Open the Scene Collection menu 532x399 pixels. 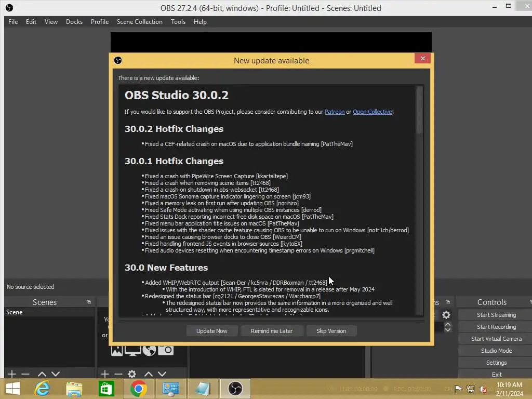coord(139,22)
